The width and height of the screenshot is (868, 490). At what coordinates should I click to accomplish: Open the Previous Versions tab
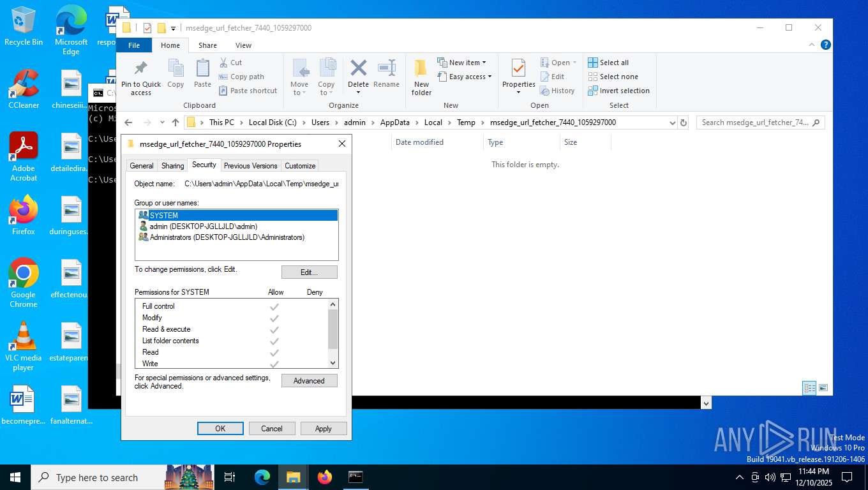coord(251,166)
